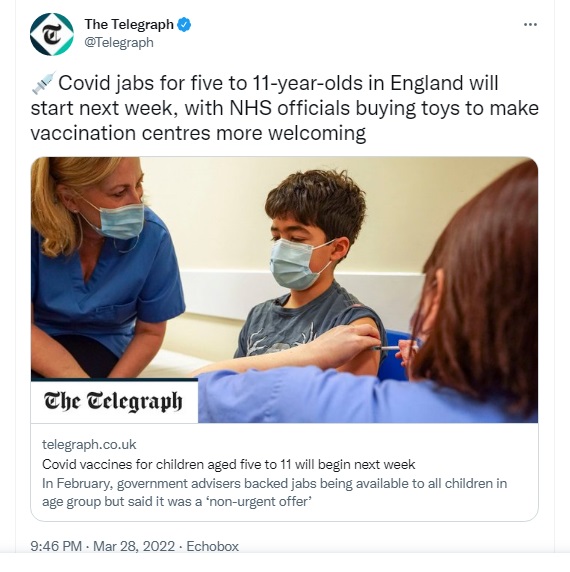Click the syringe emoji in the tweet

[x=43, y=83]
